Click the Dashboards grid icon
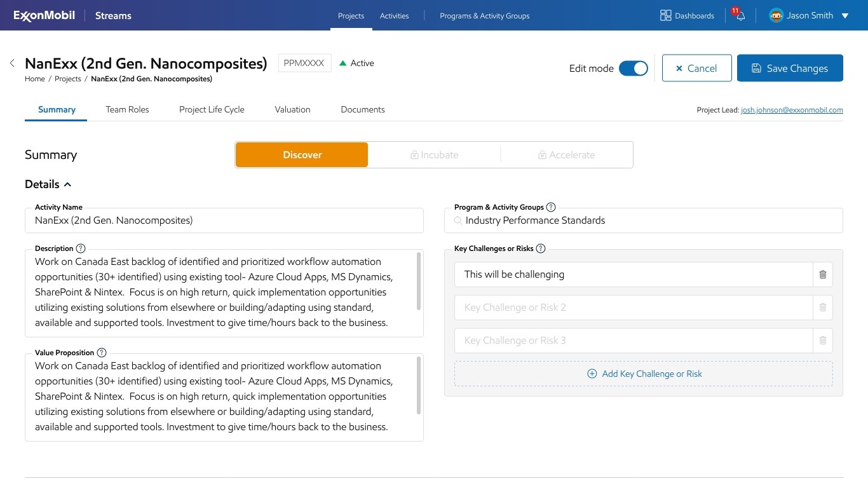This screenshot has height=488, width=868. 665,15
